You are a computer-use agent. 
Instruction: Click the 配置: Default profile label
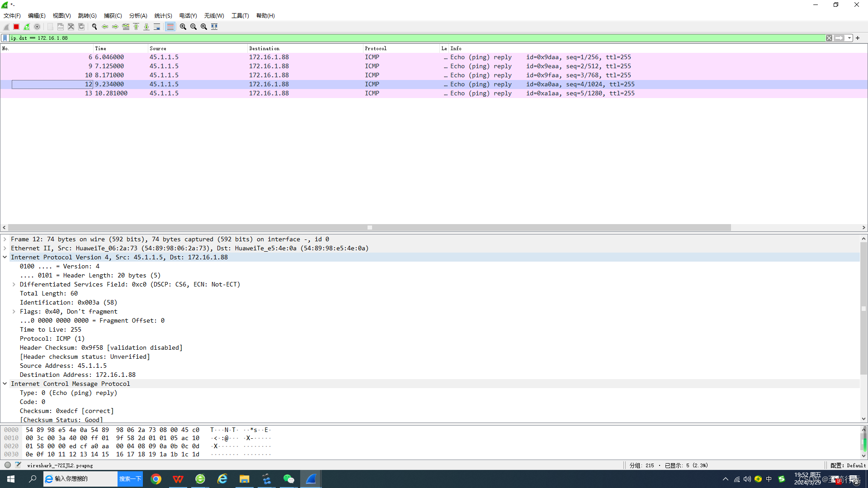tap(848, 465)
